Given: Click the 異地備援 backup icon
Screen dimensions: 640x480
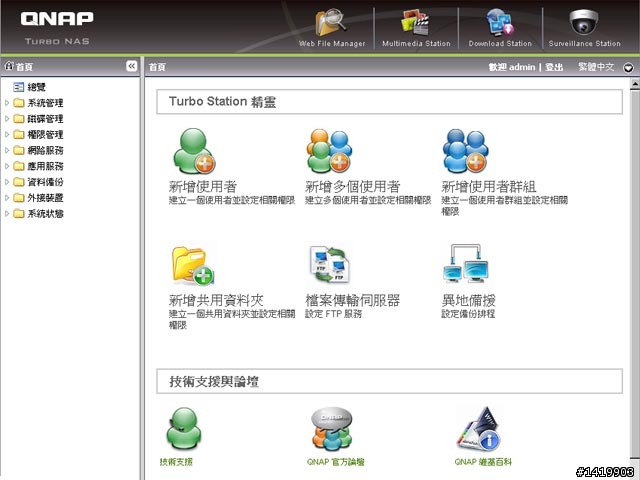Looking at the screenshot, I should pyautogui.click(x=466, y=264).
